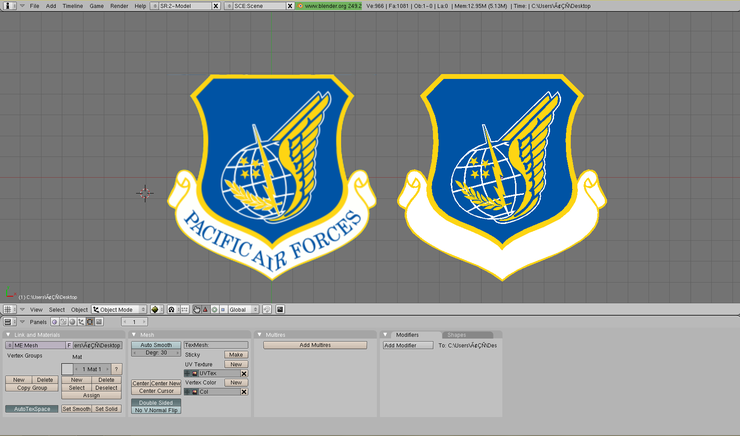Set Col layer as render icon
The width and height of the screenshot is (740, 436).
coord(194,392)
